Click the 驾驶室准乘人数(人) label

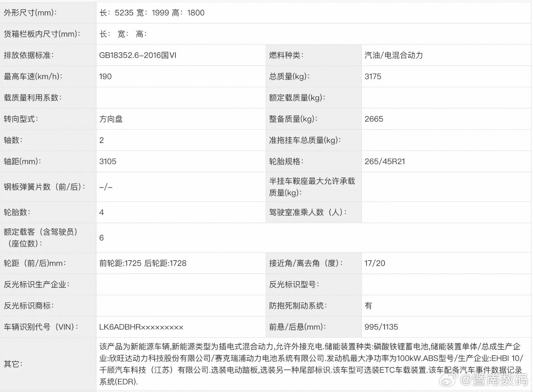pos(308,212)
